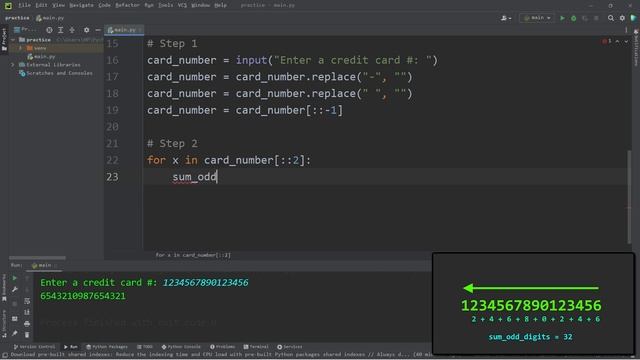Open the Project view selector dropdown

click(x=25, y=30)
